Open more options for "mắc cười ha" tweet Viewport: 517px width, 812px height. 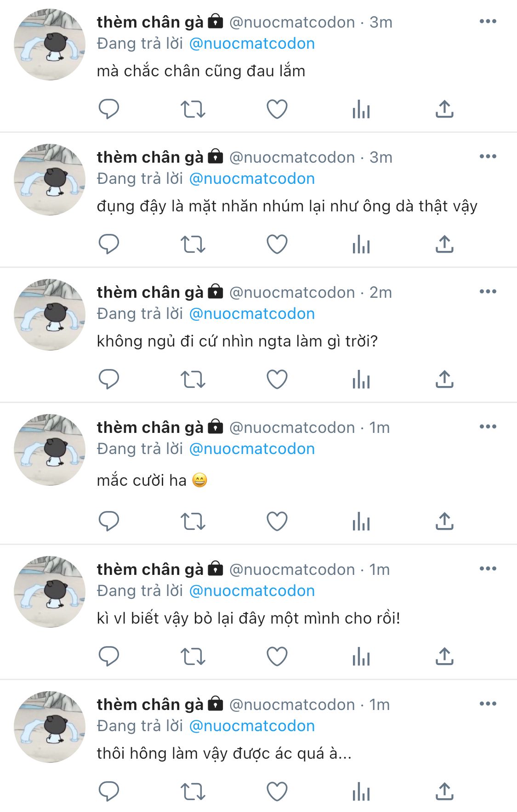[x=488, y=427]
